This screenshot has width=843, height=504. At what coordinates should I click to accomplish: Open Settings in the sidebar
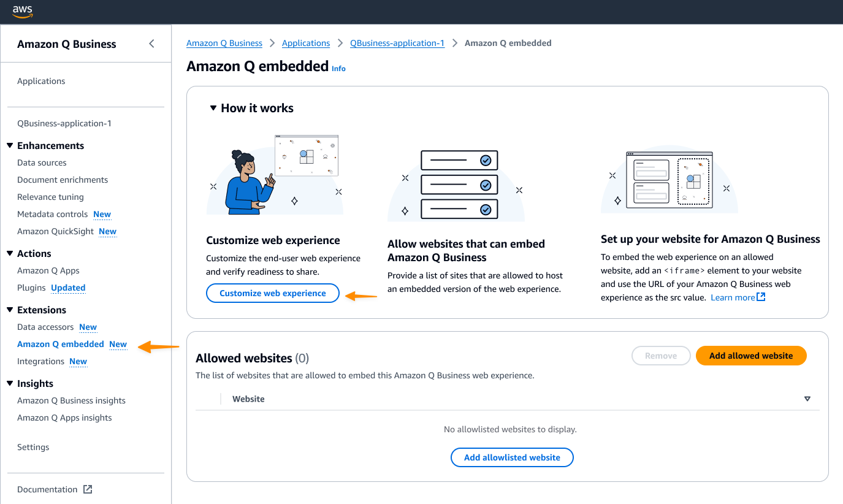pos(33,447)
